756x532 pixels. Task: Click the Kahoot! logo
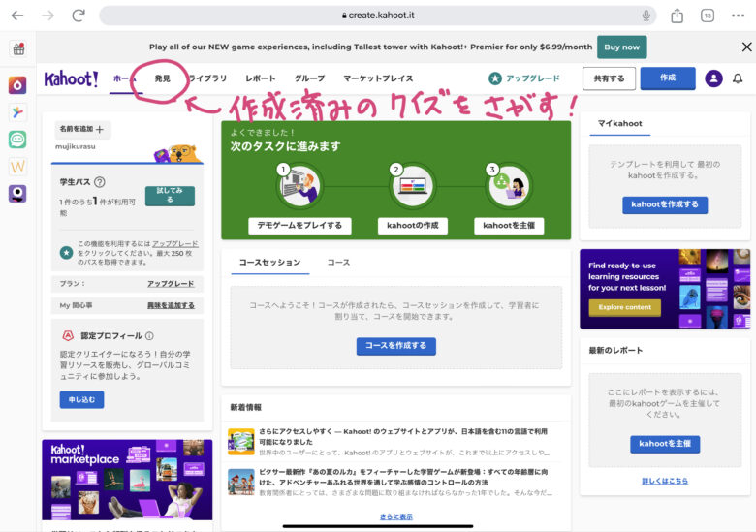click(x=71, y=78)
